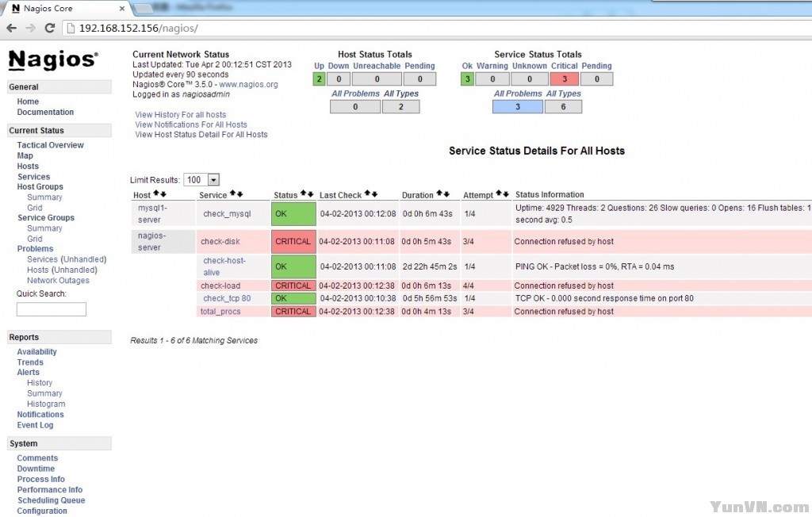Open check_mysql service link

pos(227,213)
